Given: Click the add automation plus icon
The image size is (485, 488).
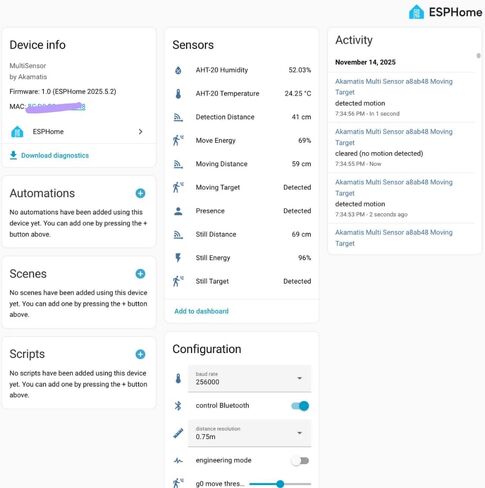Looking at the screenshot, I should pos(140,193).
